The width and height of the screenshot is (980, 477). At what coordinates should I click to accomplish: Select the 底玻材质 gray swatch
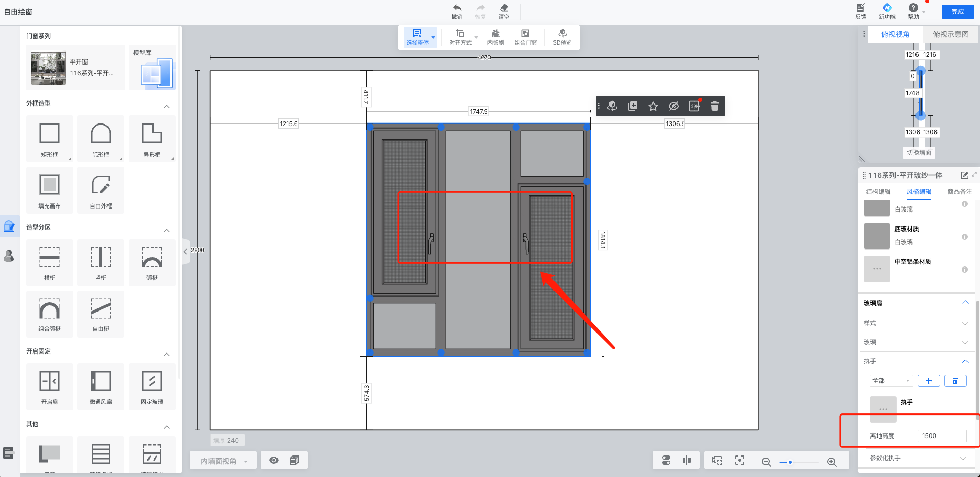point(877,236)
